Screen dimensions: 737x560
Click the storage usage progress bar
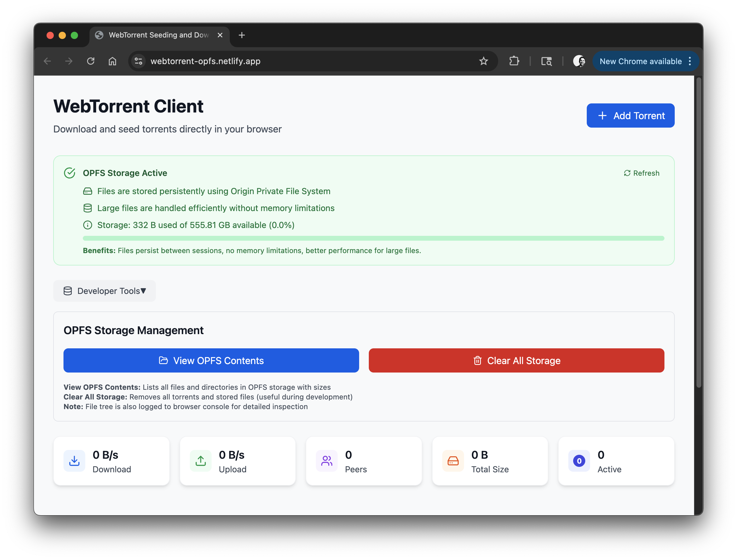[373, 238]
